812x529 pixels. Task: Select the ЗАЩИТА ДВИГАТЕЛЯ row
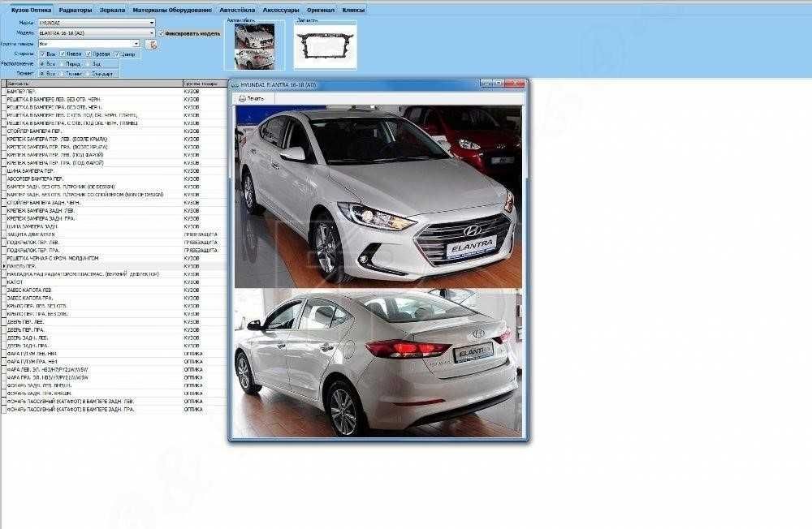pos(116,234)
